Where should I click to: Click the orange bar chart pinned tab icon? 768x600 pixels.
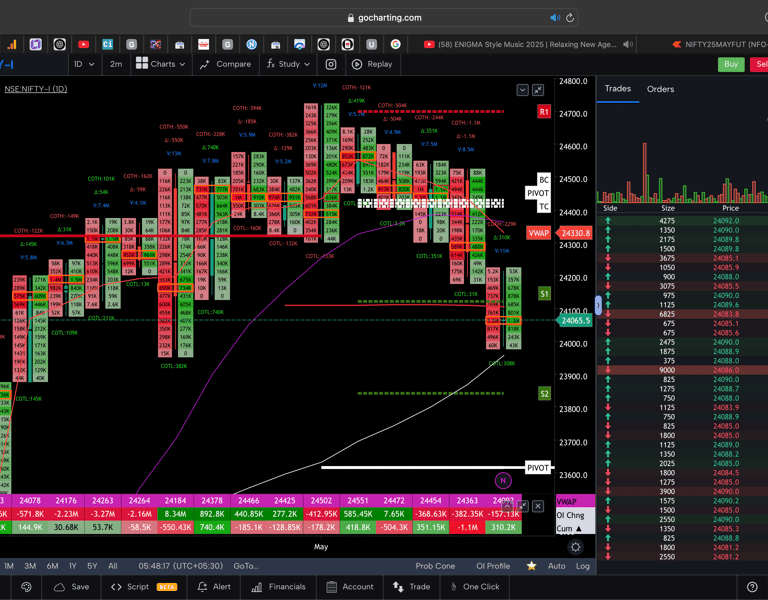pos(11,45)
